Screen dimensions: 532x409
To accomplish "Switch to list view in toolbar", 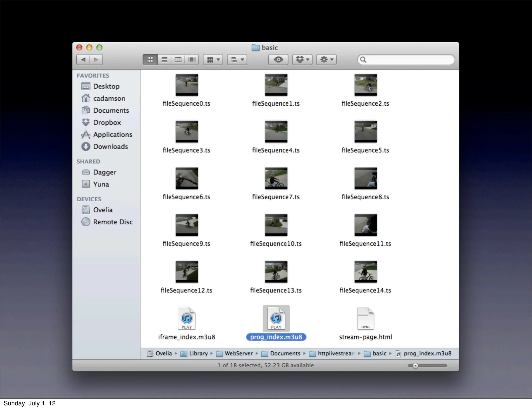I will tap(164, 60).
